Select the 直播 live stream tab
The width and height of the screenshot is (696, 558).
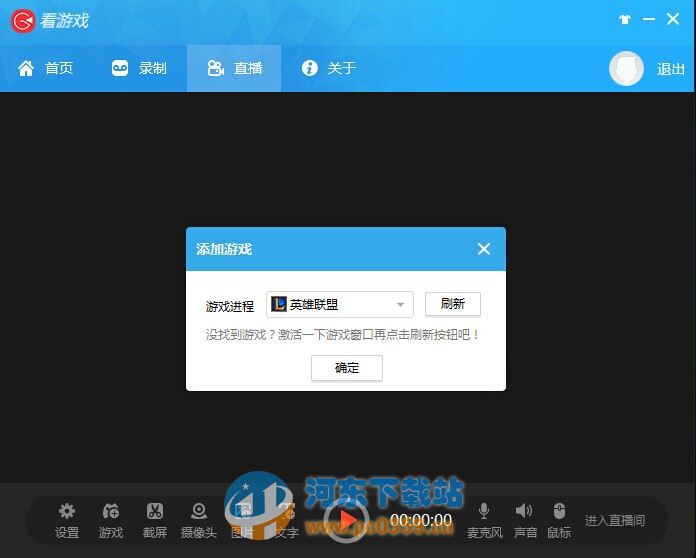[234, 68]
